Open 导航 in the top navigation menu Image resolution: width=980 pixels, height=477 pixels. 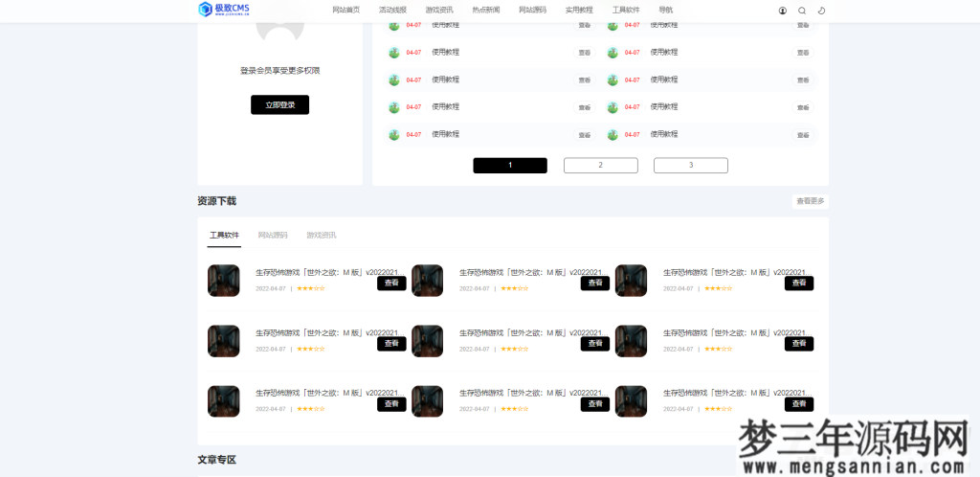665,10
